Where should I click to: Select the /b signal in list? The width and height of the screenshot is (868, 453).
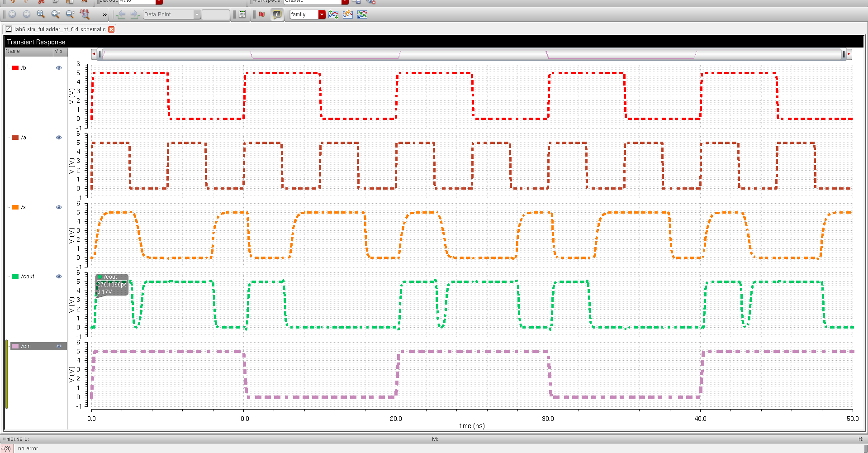tap(24, 68)
